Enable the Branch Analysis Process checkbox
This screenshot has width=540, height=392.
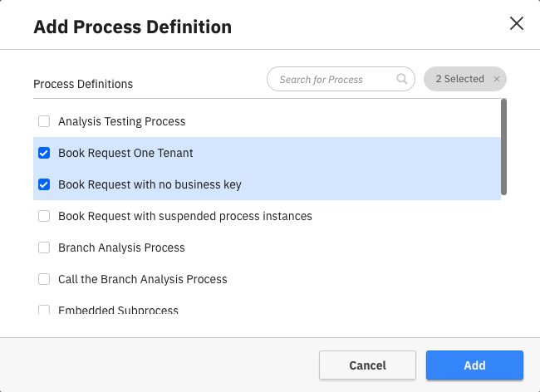pos(44,248)
